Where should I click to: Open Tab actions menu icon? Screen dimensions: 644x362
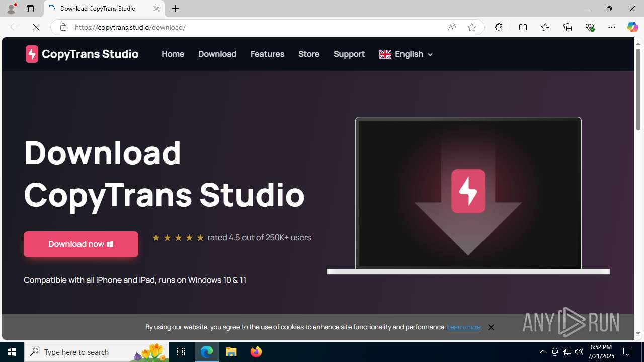click(30, 9)
